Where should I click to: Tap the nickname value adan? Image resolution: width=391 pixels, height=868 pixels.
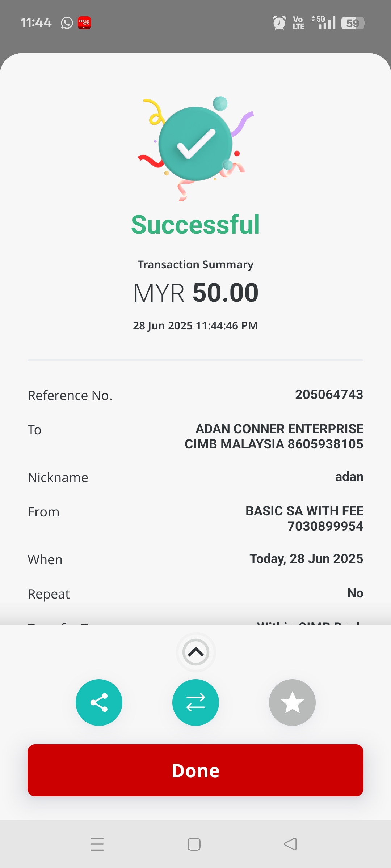[349, 477]
